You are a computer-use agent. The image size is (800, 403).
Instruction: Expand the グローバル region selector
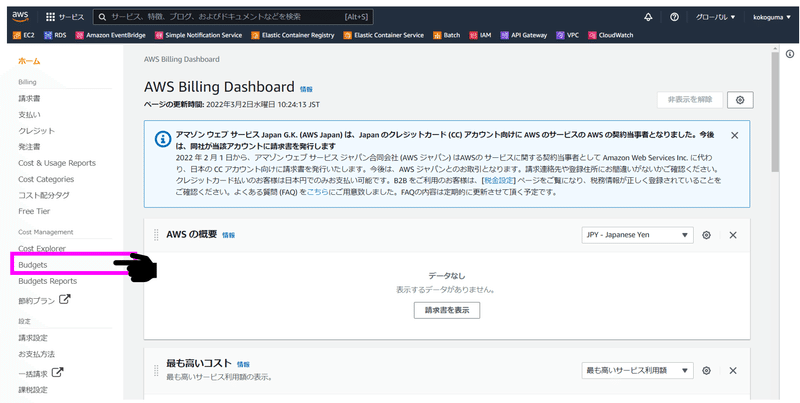[x=716, y=17]
